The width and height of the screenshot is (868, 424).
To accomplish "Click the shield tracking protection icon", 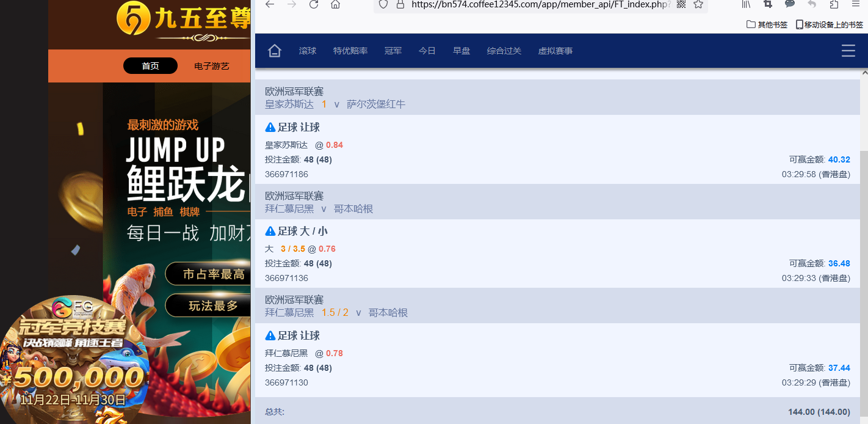I will click(x=383, y=4).
